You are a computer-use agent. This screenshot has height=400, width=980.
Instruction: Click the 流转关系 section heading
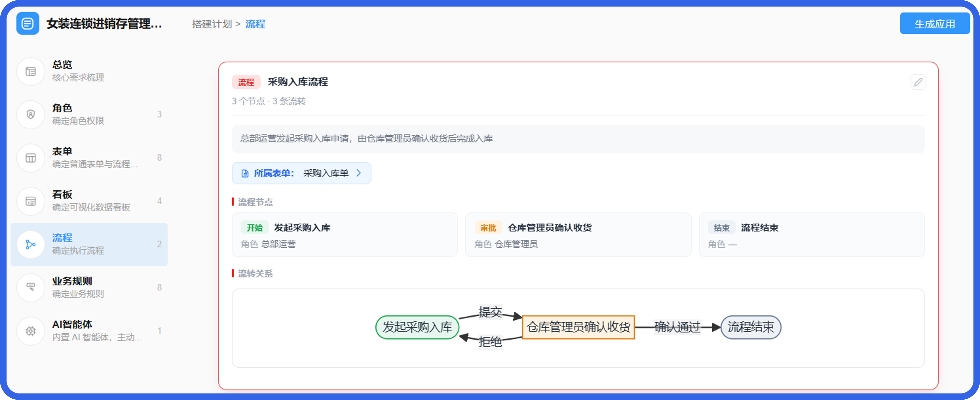255,273
